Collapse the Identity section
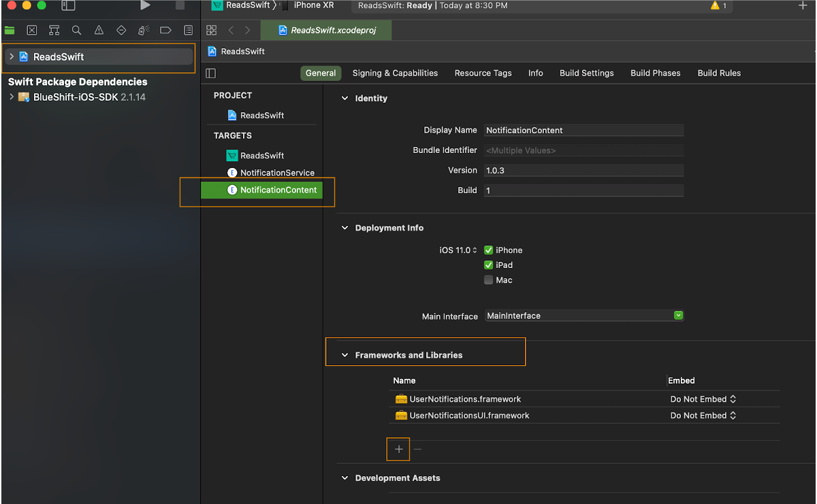 point(345,99)
